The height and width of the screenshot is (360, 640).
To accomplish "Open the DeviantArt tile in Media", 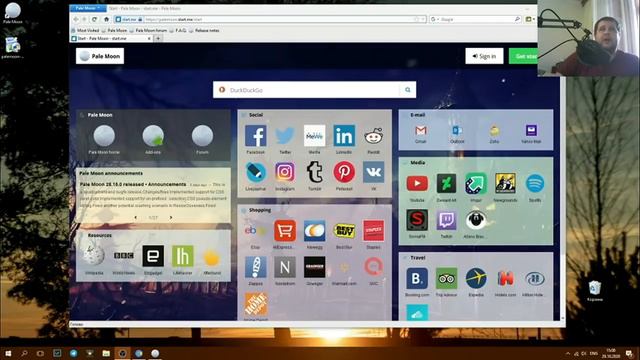I will [x=447, y=184].
